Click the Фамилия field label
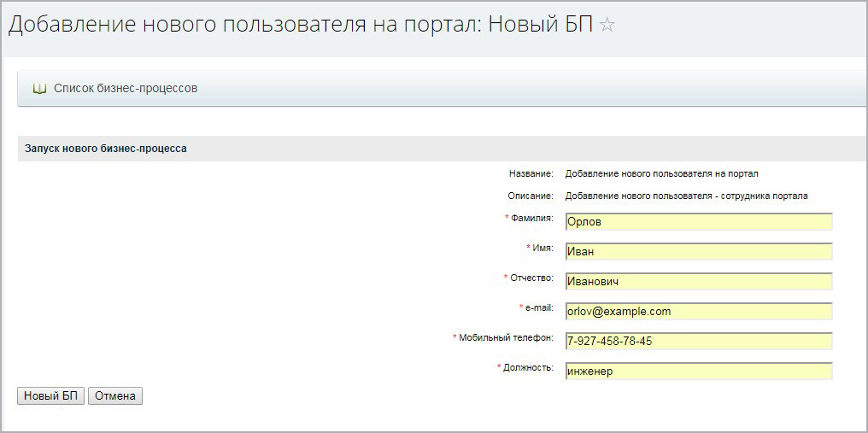 pyautogui.click(x=531, y=219)
